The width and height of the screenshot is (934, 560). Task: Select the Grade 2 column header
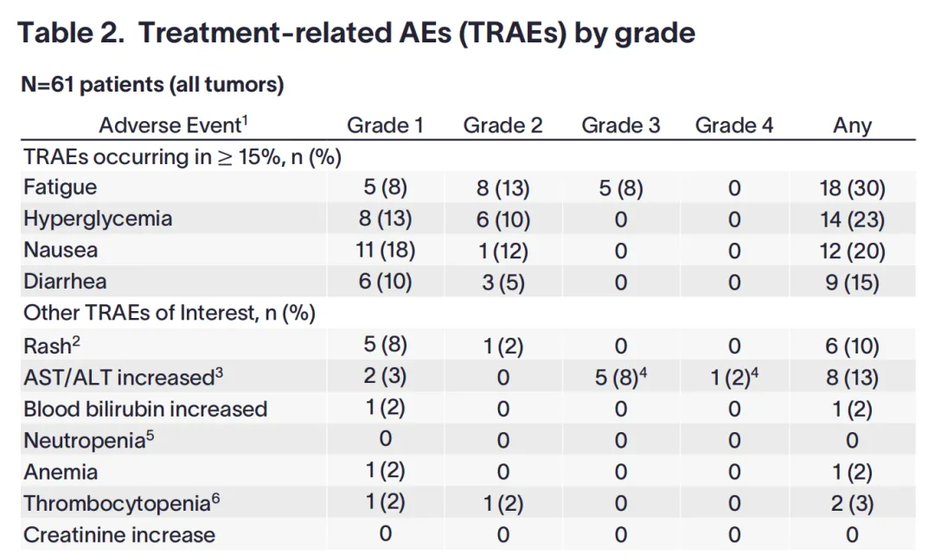[502, 125]
